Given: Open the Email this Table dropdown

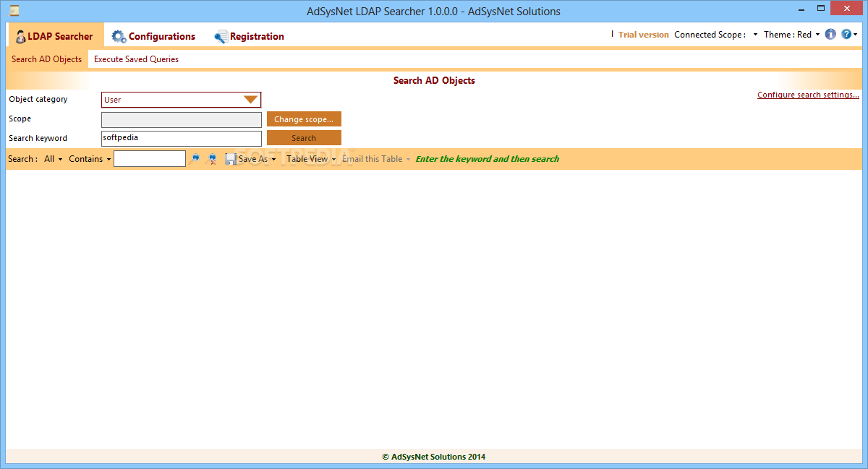Looking at the screenshot, I should [x=376, y=159].
